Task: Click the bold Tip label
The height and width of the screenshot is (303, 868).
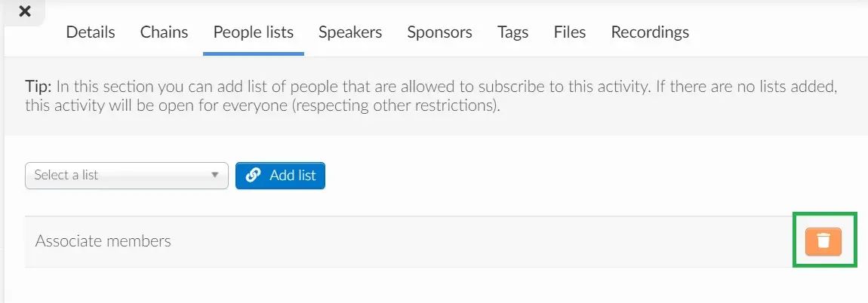Action: [38, 87]
